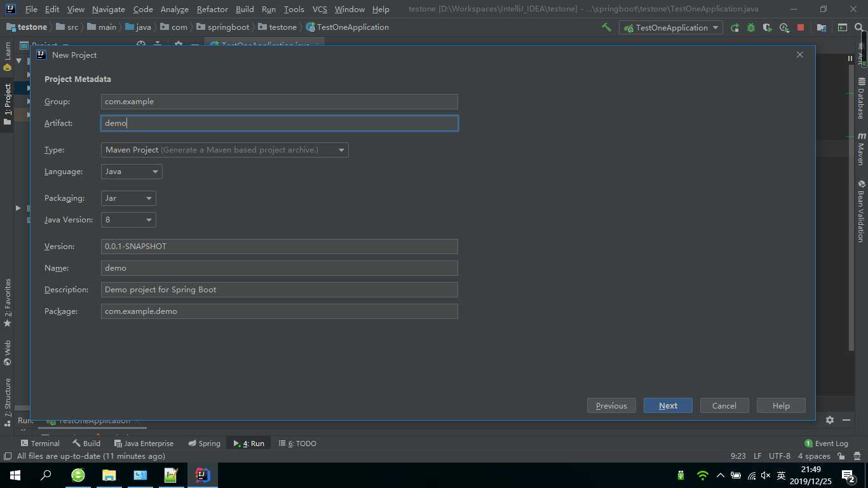Open the Java Version dropdown

tap(128, 220)
